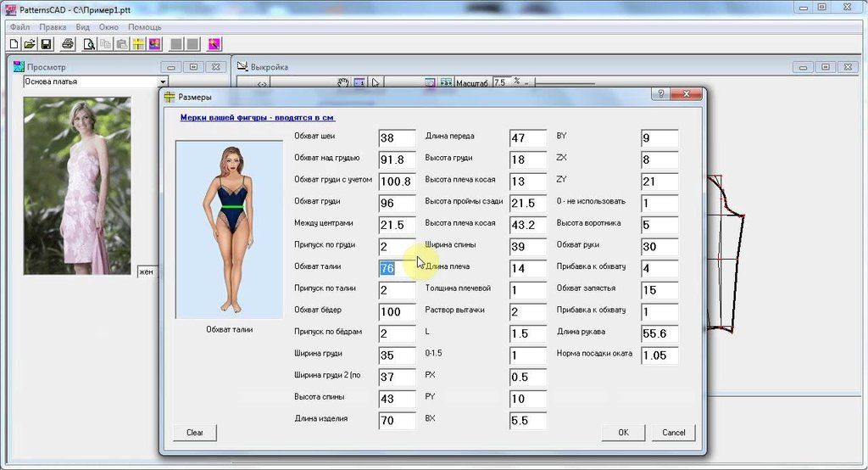Expand the Основа платья dropdown
Screen dimensions: 868x470
point(164,82)
